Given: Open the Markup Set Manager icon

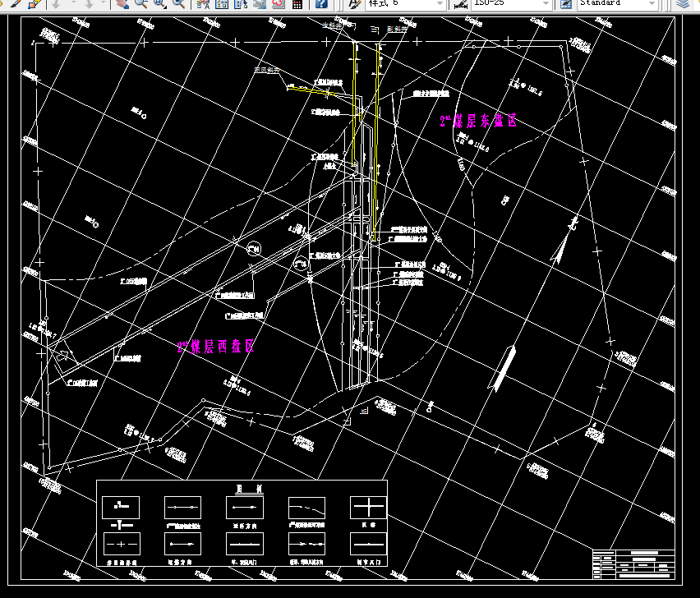Looking at the screenshot, I should (279, 3).
